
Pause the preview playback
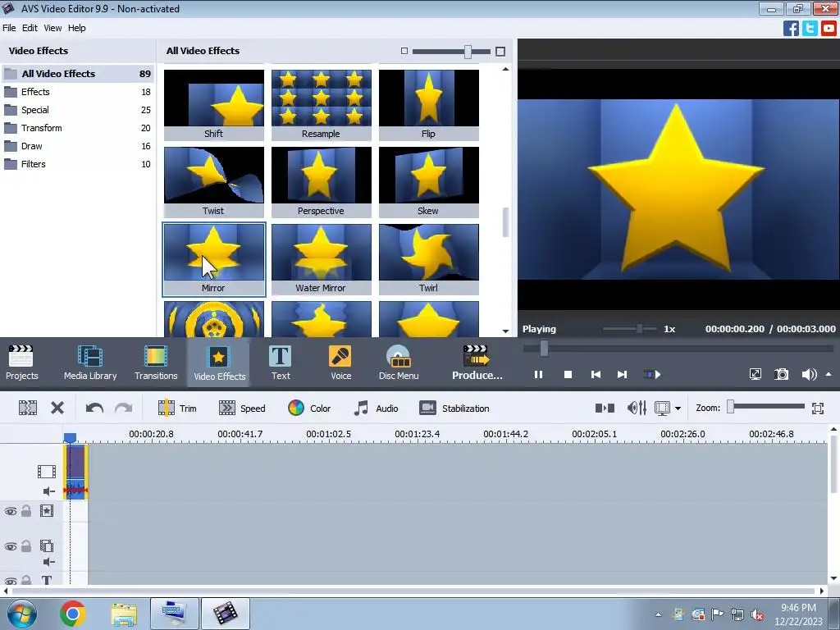pyautogui.click(x=538, y=374)
